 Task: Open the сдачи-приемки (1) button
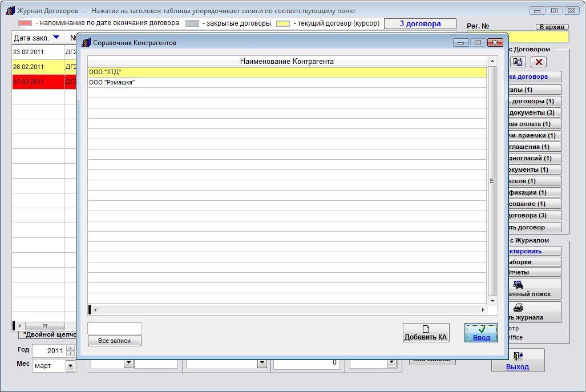coord(535,135)
